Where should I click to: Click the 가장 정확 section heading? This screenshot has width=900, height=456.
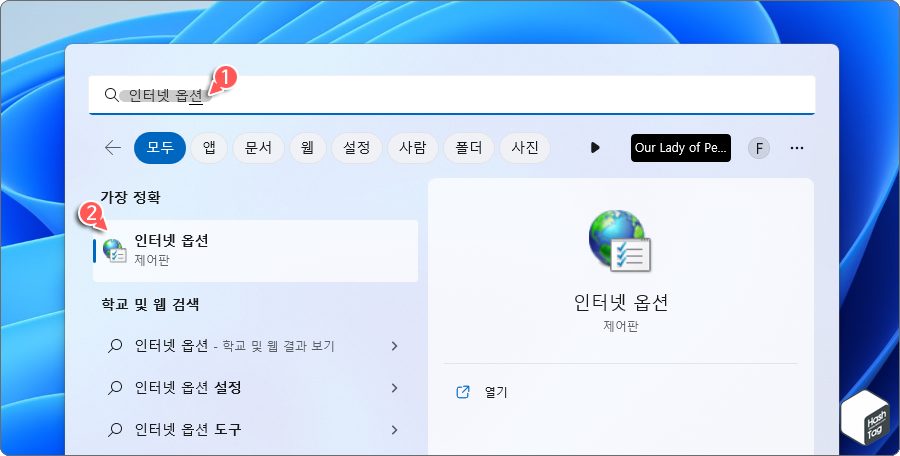(130, 198)
